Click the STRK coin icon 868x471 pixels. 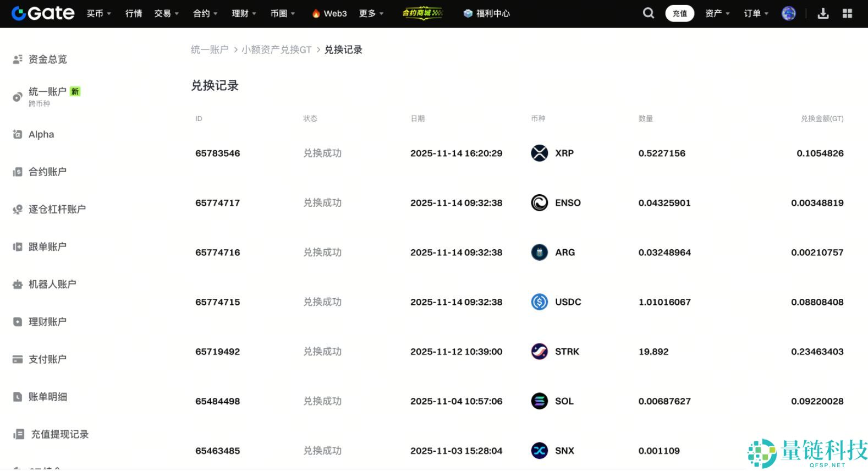pyautogui.click(x=540, y=351)
